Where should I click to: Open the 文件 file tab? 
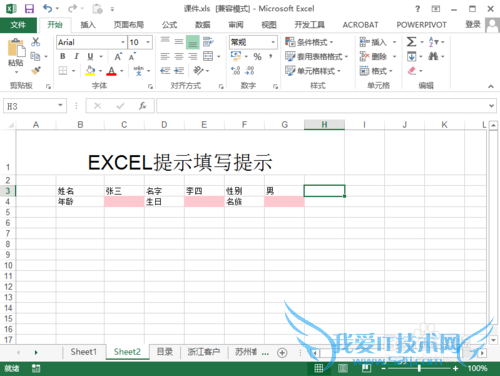coord(18,25)
